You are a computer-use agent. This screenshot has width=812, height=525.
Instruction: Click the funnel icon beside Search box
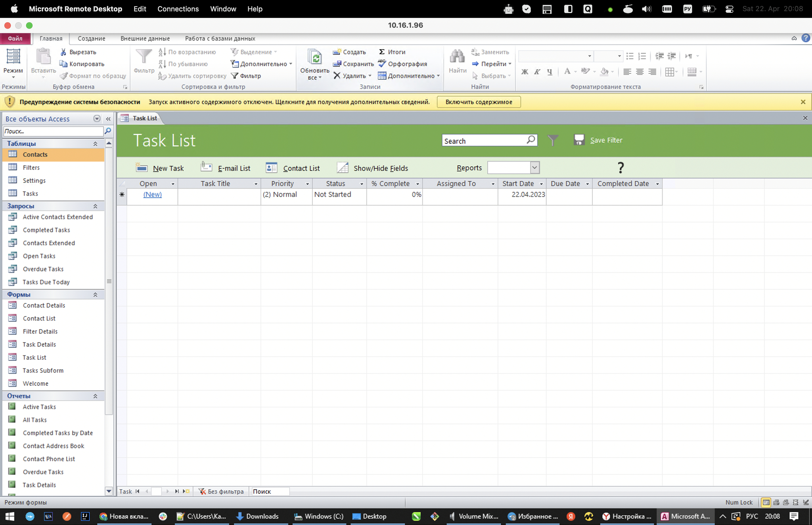click(553, 140)
